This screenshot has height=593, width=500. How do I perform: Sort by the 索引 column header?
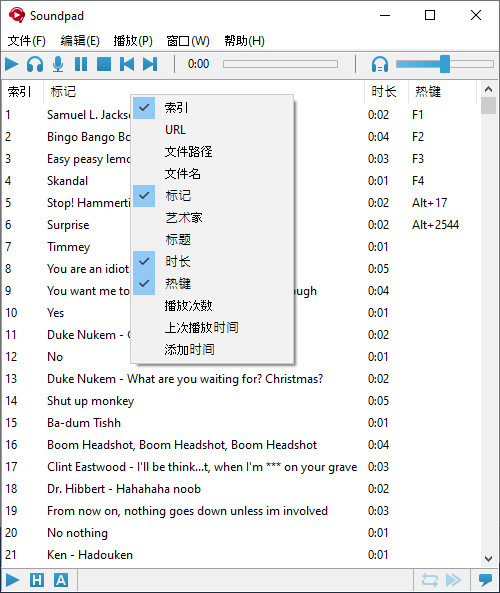point(23,92)
